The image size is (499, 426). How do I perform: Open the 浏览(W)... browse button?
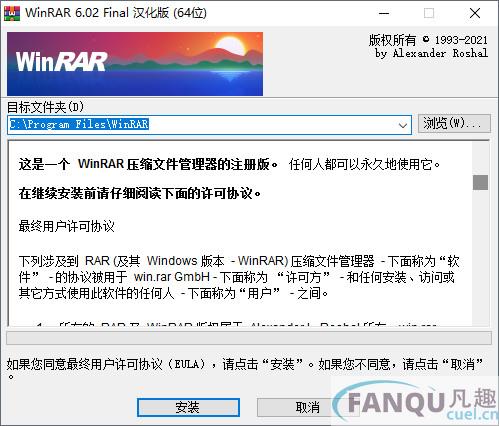pyautogui.click(x=454, y=124)
